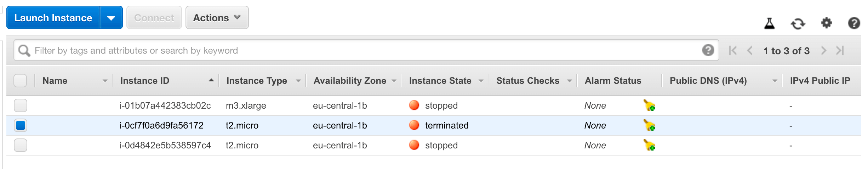Check the box for instance i-0d4842e5b538597c4
Image resolution: width=868 pixels, height=169 pixels.
tap(20, 145)
